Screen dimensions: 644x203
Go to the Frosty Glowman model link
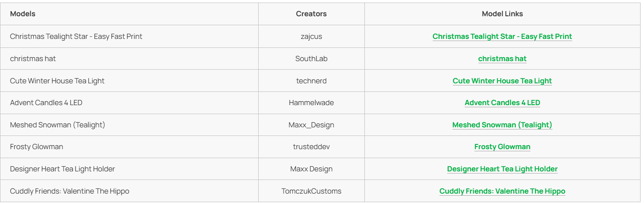(x=502, y=147)
